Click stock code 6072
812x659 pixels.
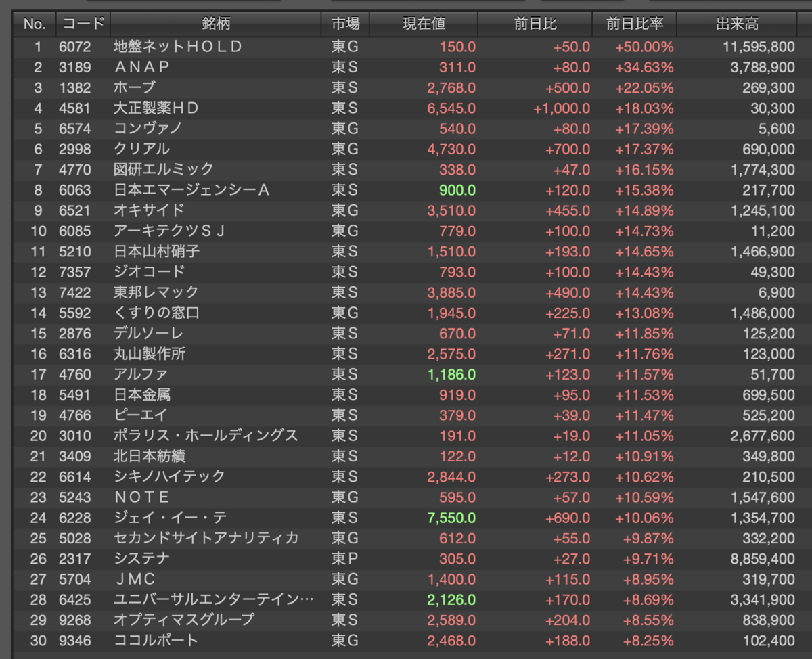coord(74,47)
